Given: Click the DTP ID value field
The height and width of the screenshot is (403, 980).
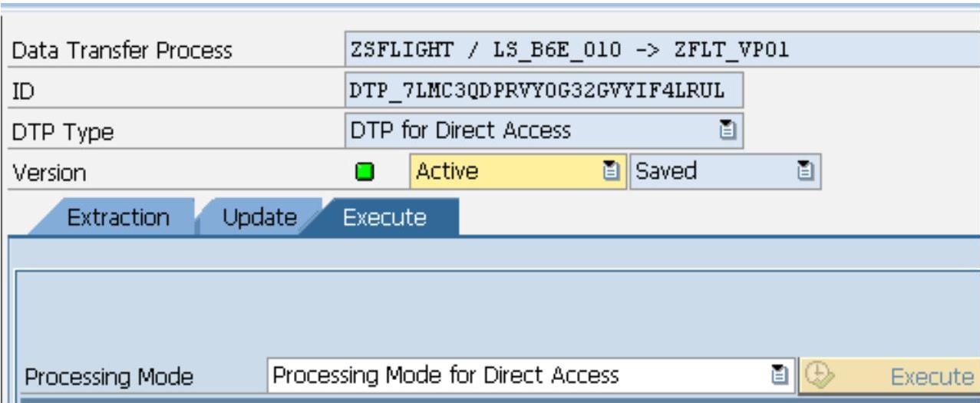Looking at the screenshot, I should [543, 91].
